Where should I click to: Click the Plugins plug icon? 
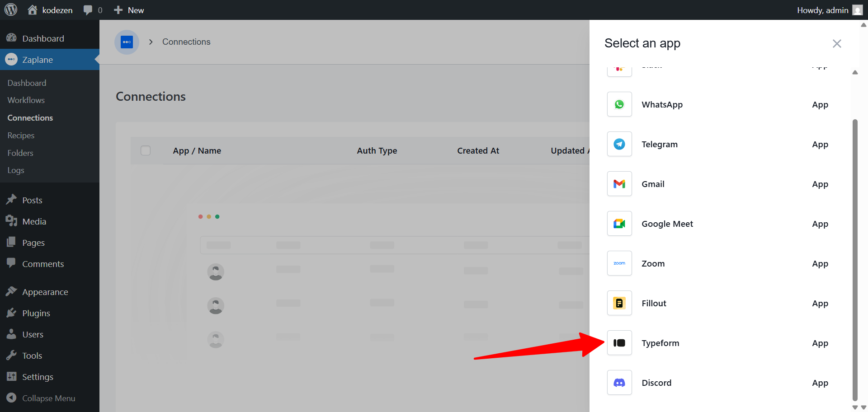(x=11, y=313)
